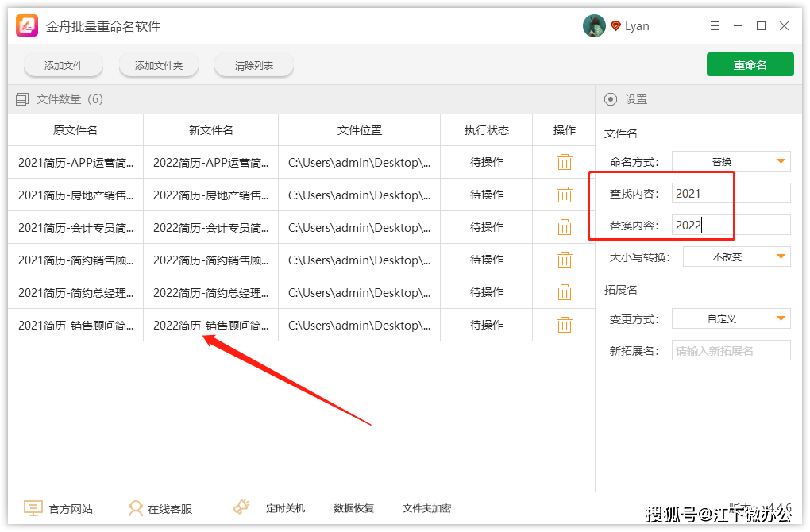Screen dimensions: 810x532
Task: Expand the 命名方式 dropdown
Action: tap(731, 161)
